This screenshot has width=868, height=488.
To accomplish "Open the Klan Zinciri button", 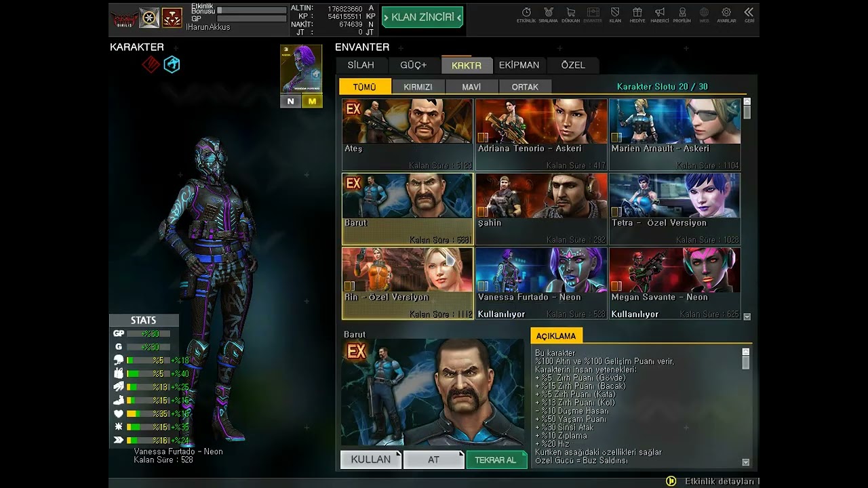I will (x=422, y=17).
